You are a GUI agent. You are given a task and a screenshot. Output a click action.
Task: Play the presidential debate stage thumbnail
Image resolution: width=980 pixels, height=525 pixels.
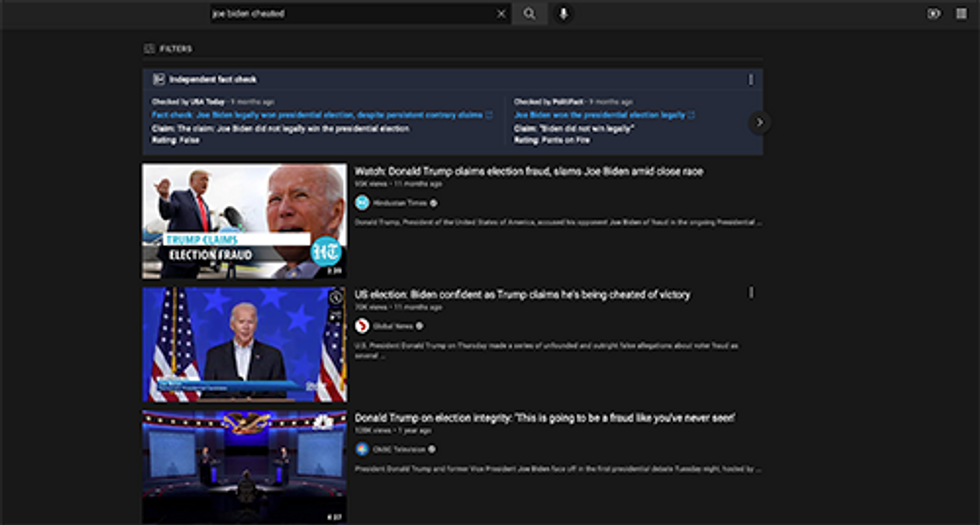[244, 466]
